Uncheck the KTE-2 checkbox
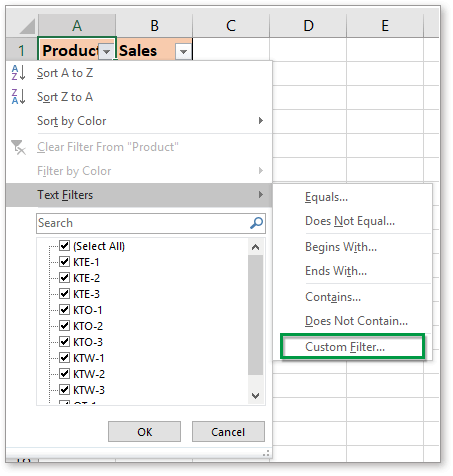 [x=64, y=278]
